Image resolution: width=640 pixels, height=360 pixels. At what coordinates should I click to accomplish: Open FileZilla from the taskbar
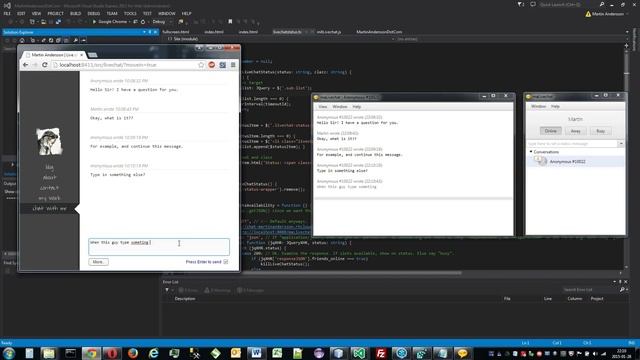point(380,353)
